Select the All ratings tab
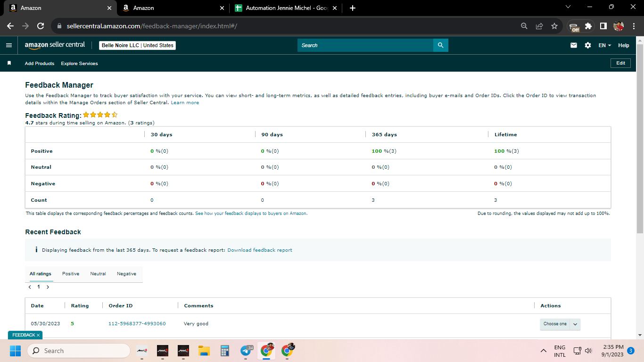The image size is (644, 362). pyautogui.click(x=41, y=274)
